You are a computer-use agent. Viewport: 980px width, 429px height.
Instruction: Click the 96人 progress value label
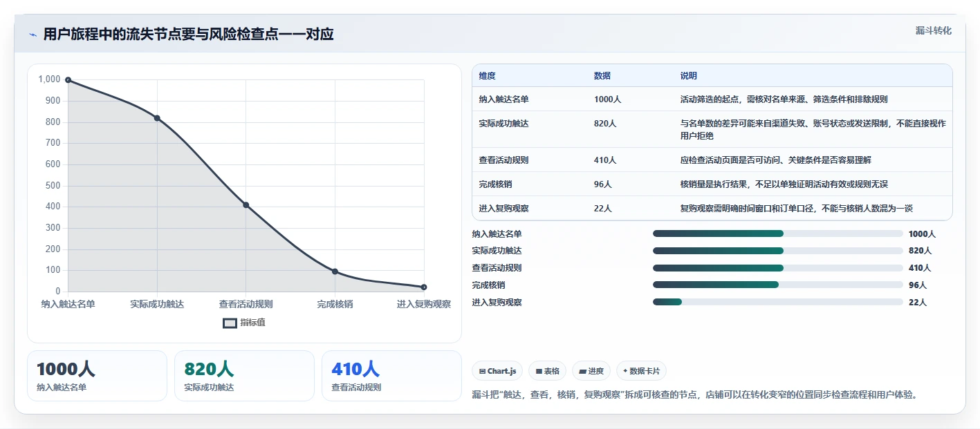point(918,285)
